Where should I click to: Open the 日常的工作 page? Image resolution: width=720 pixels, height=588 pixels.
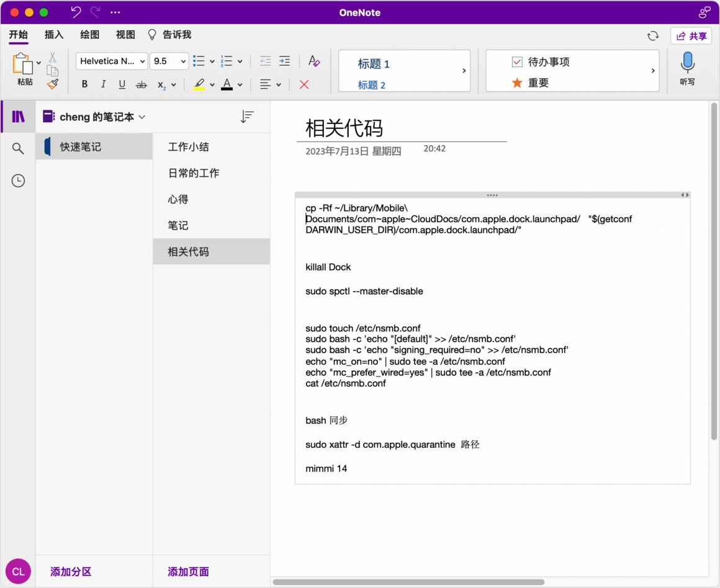pos(211,173)
